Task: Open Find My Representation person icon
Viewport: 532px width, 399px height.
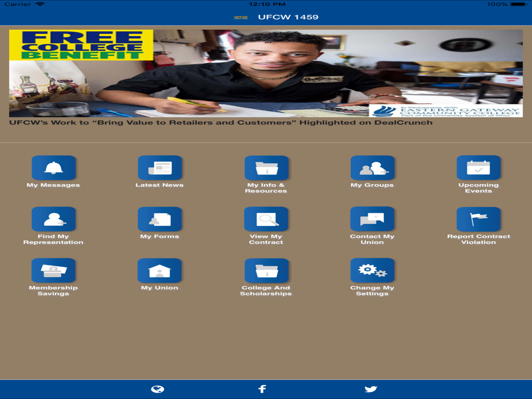Action: [x=54, y=219]
